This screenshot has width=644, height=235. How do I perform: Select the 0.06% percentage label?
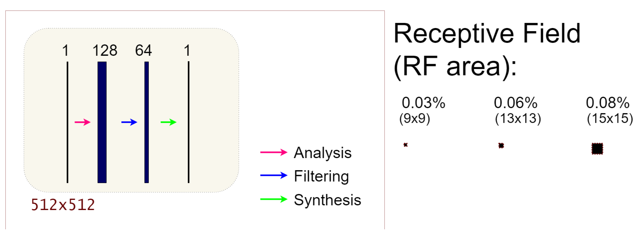[515, 103]
